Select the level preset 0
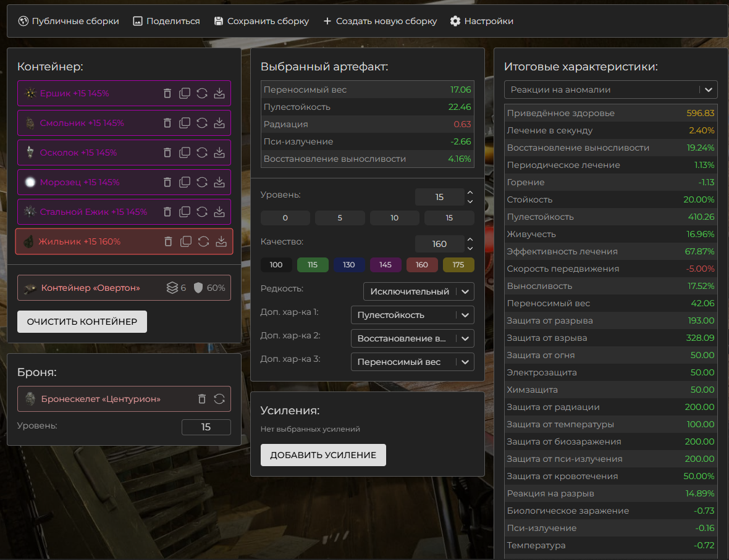This screenshot has width=729, height=560. tap(285, 218)
